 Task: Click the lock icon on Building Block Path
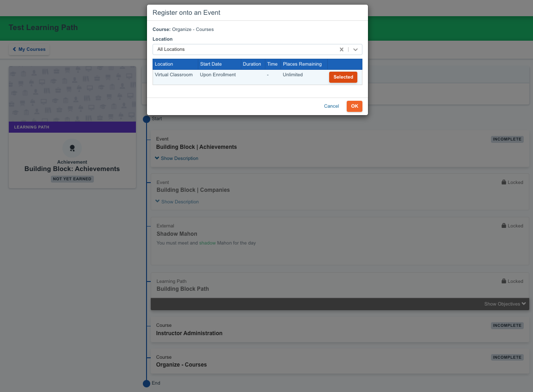[504, 281]
